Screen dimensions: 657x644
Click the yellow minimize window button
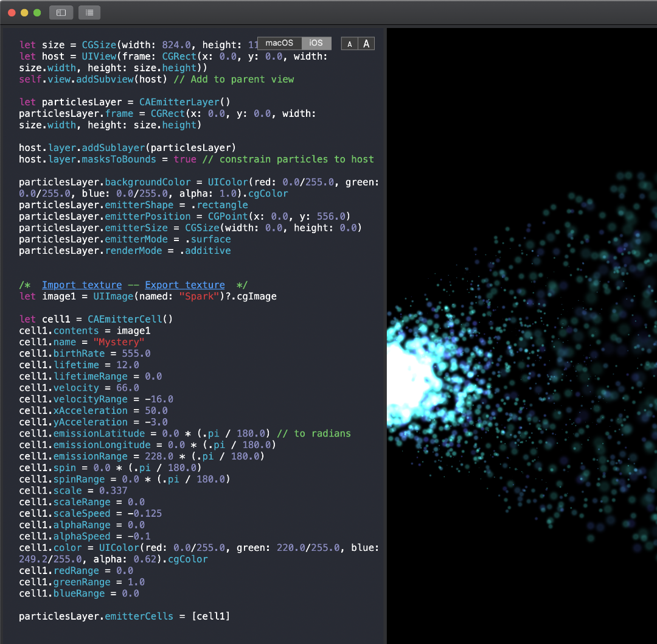pos(24,13)
